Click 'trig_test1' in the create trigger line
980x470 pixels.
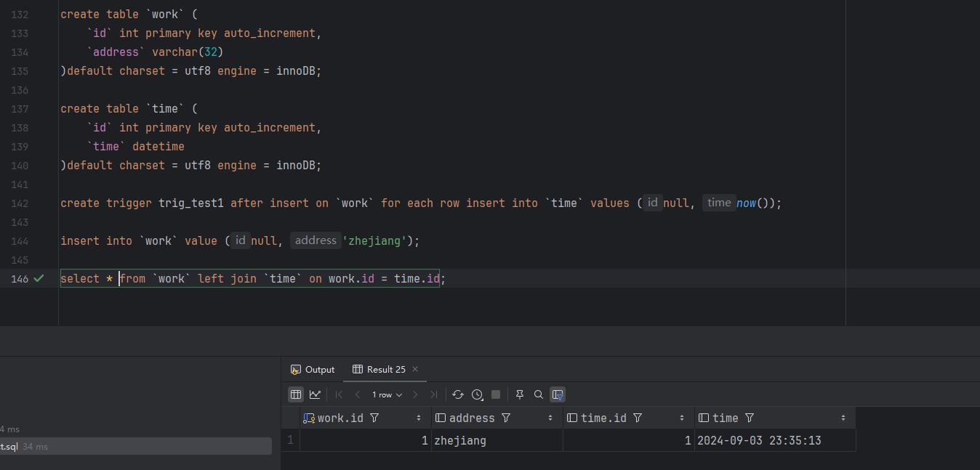click(x=191, y=203)
